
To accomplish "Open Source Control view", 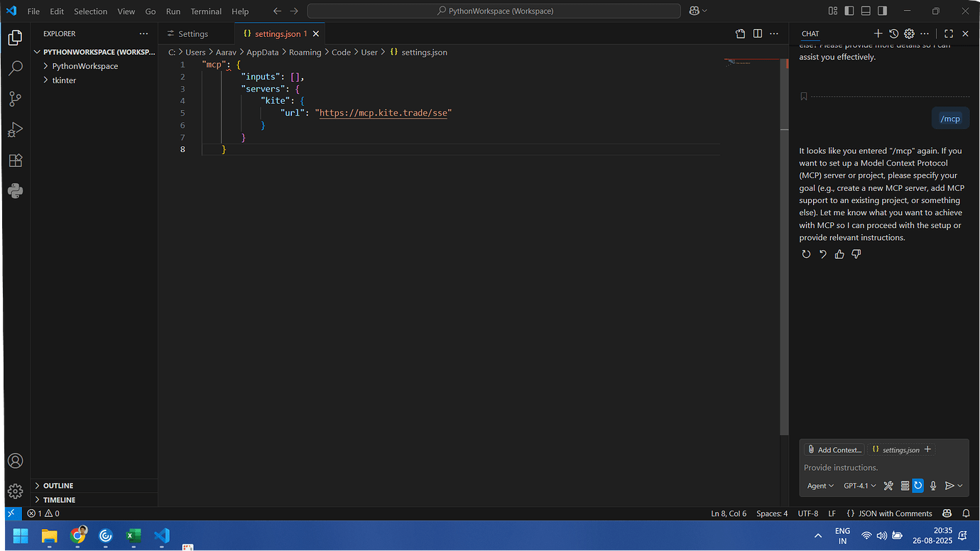I will click(x=15, y=99).
